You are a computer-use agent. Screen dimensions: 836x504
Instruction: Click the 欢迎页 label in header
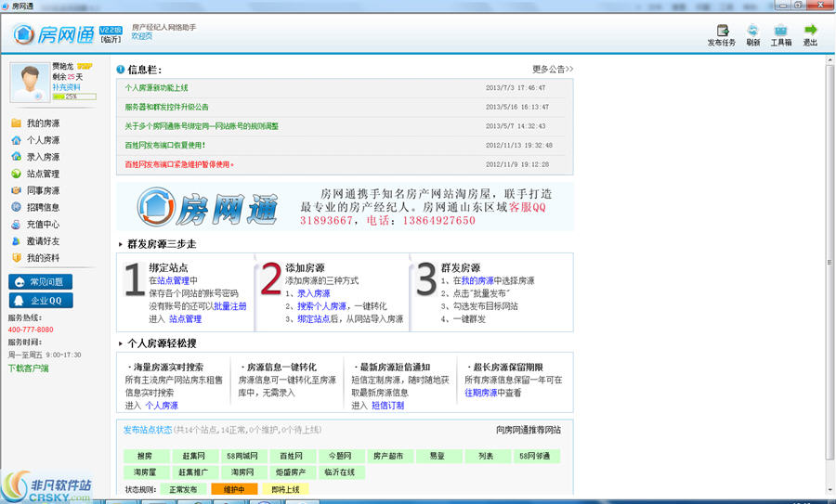[x=142, y=36]
